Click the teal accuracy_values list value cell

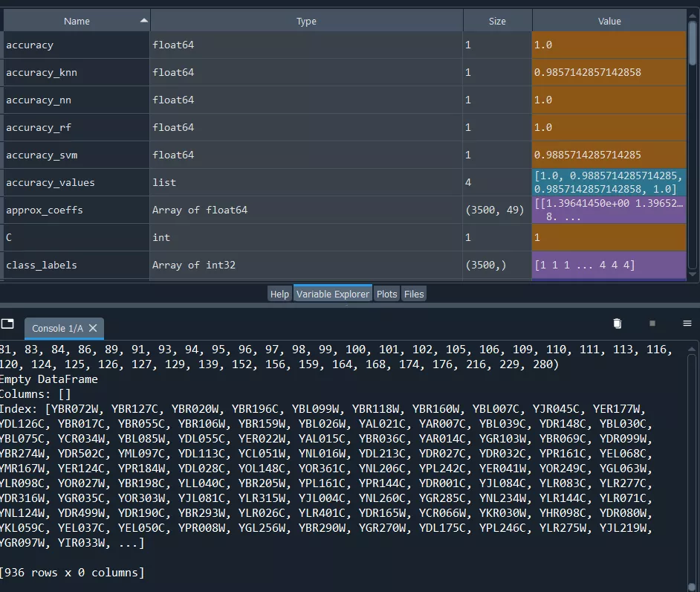point(609,182)
